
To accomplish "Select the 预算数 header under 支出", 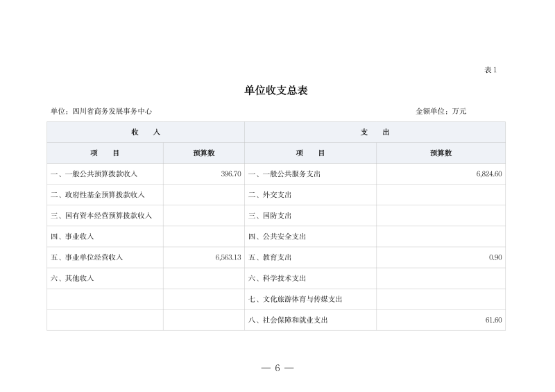I will tap(441, 153).
